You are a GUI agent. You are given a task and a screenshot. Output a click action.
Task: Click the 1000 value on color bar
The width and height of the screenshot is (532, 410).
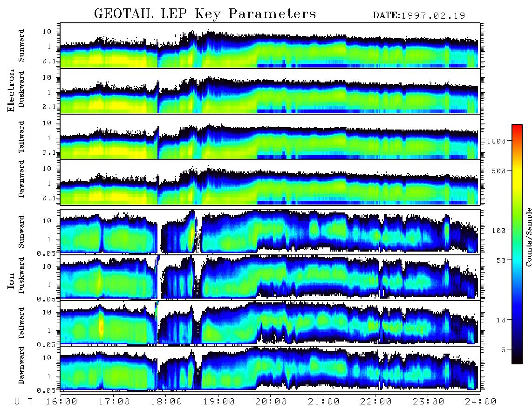coord(497,141)
